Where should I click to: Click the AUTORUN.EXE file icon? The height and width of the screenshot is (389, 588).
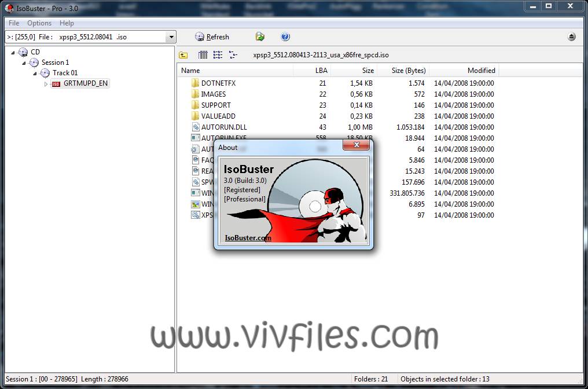(196, 138)
